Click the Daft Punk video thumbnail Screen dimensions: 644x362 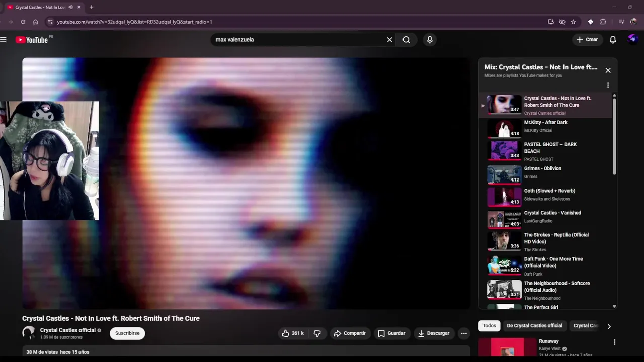(x=504, y=265)
